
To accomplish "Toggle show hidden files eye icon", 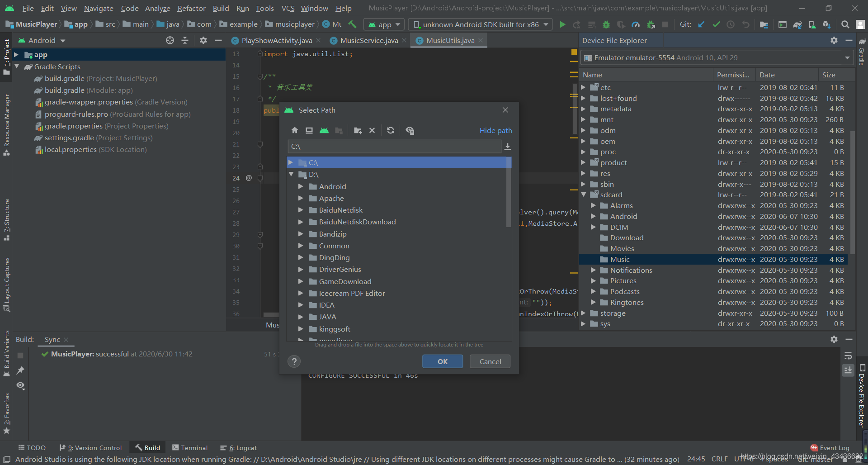I will pyautogui.click(x=410, y=130).
